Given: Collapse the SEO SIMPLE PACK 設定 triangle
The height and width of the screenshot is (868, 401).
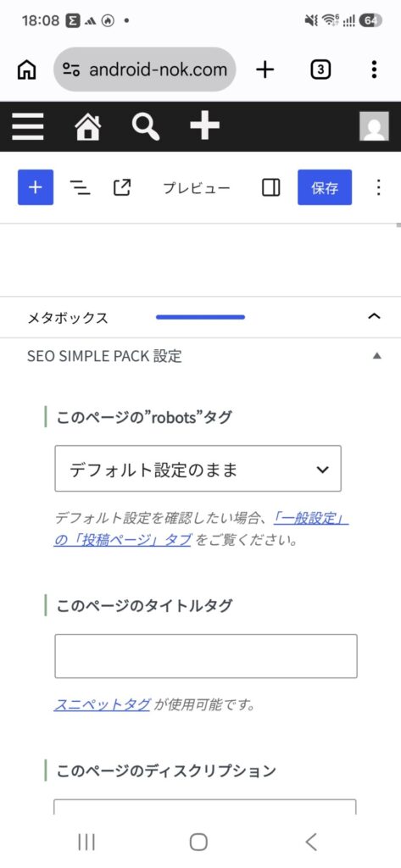Looking at the screenshot, I should [x=377, y=356].
